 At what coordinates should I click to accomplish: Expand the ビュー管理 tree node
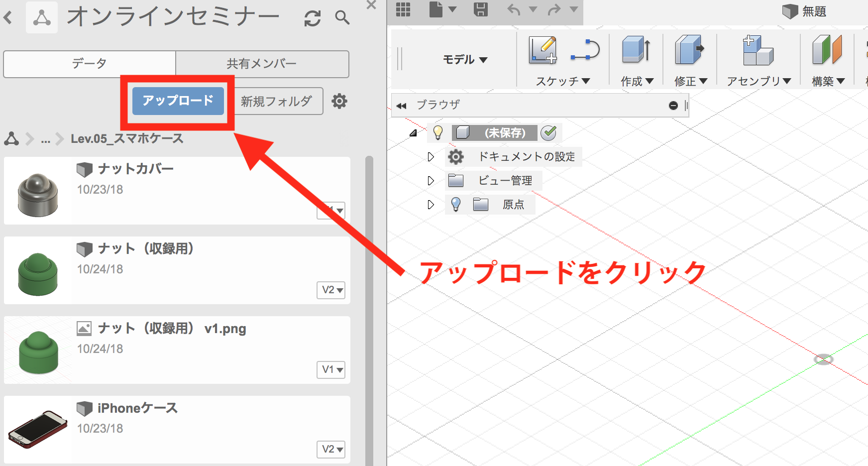(x=431, y=181)
